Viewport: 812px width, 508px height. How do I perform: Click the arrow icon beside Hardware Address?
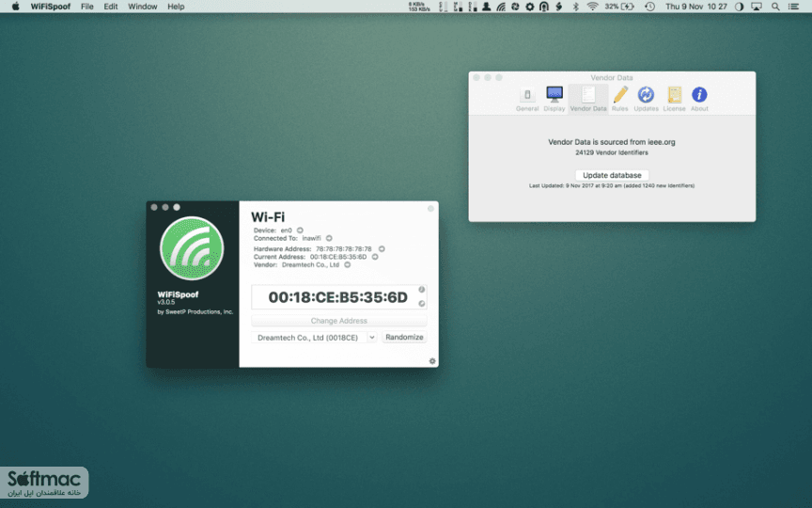click(382, 248)
